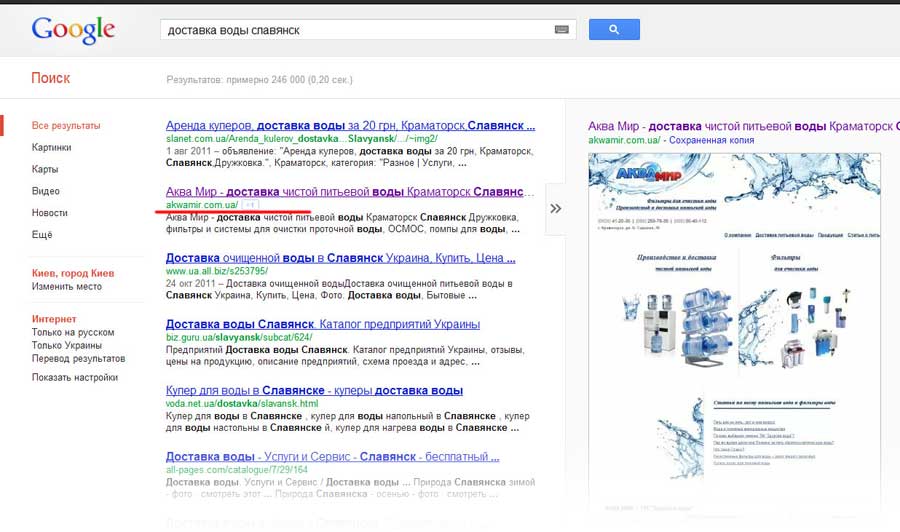Click all-pages.com/catalogue/7/29/164 URL text
Viewport: 900px width, 532px height.
pyautogui.click(x=237, y=470)
